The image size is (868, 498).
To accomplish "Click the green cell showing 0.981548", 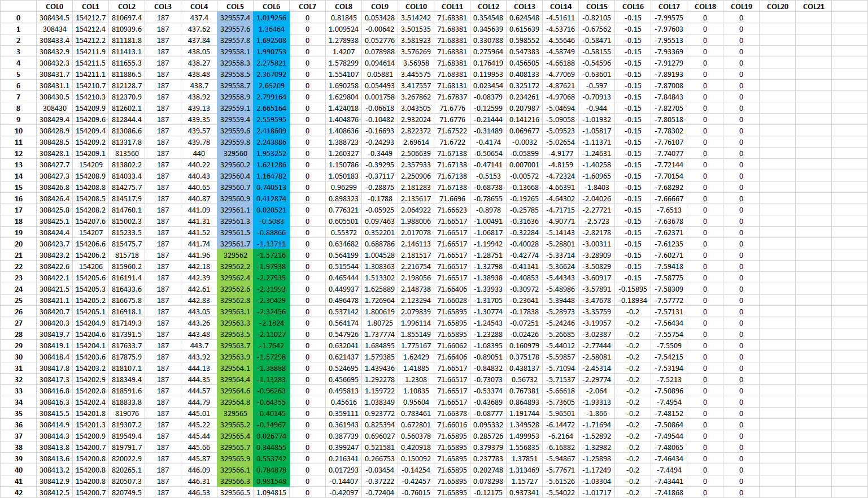I will pos(271,481).
